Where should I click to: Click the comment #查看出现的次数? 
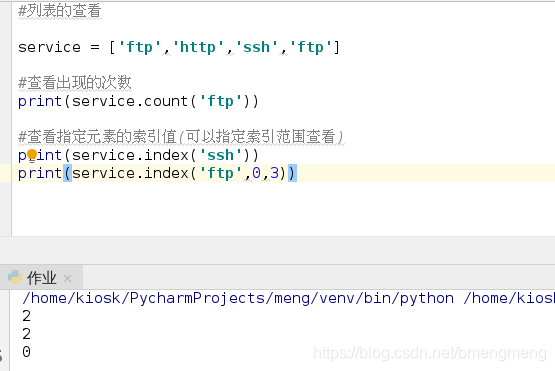pos(75,83)
